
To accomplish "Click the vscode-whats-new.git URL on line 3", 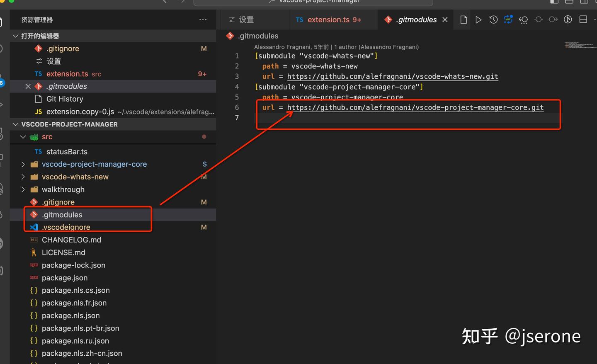I will point(393,76).
